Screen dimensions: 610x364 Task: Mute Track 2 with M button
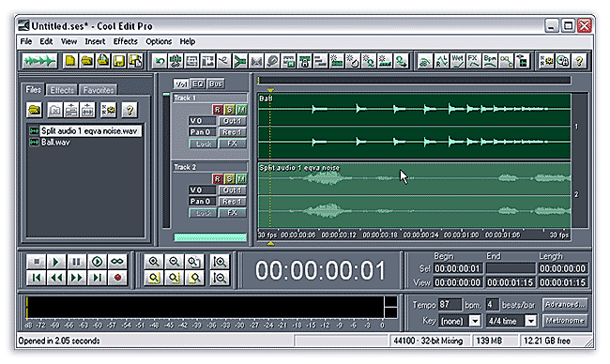(x=241, y=179)
